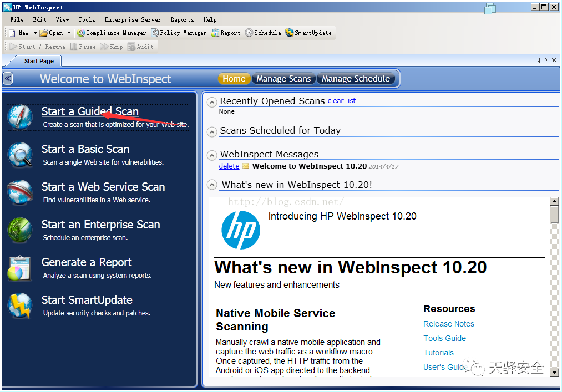Click the Audit toolbar button
This screenshot has width=562, height=392.
pos(140,47)
